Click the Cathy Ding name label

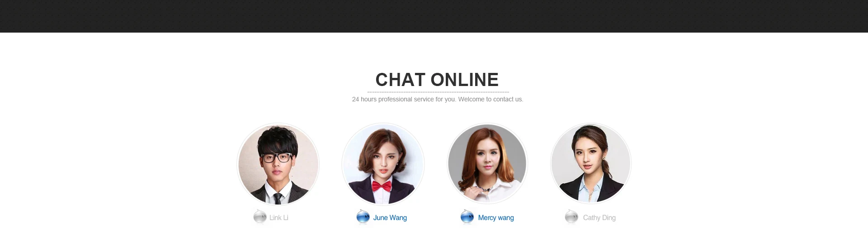599,218
